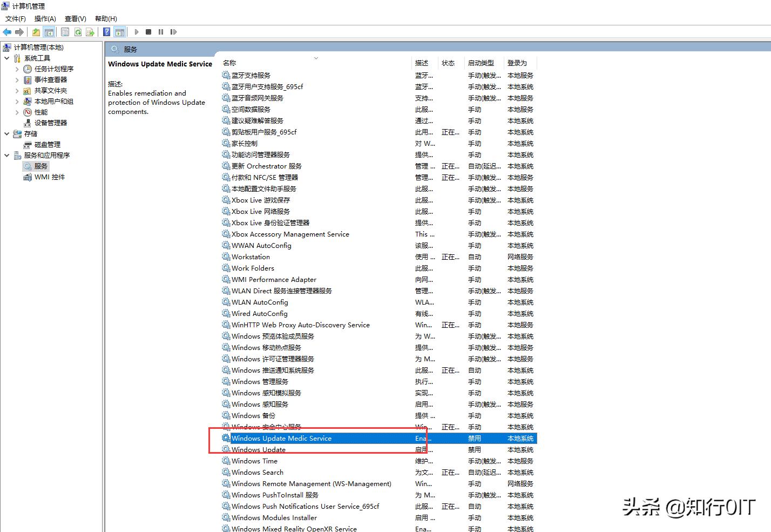Open the 名称 column sort dropdown
Image resolution: width=771 pixels, height=532 pixels.
pyautogui.click(x=316, y=58)
